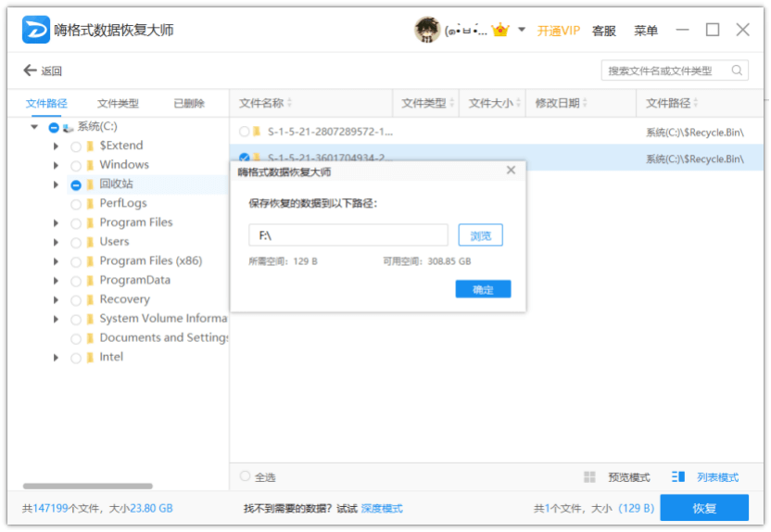This screenshot has width=771, height=532.
Task: Open 客服 customer service
Action: (604, 31)
